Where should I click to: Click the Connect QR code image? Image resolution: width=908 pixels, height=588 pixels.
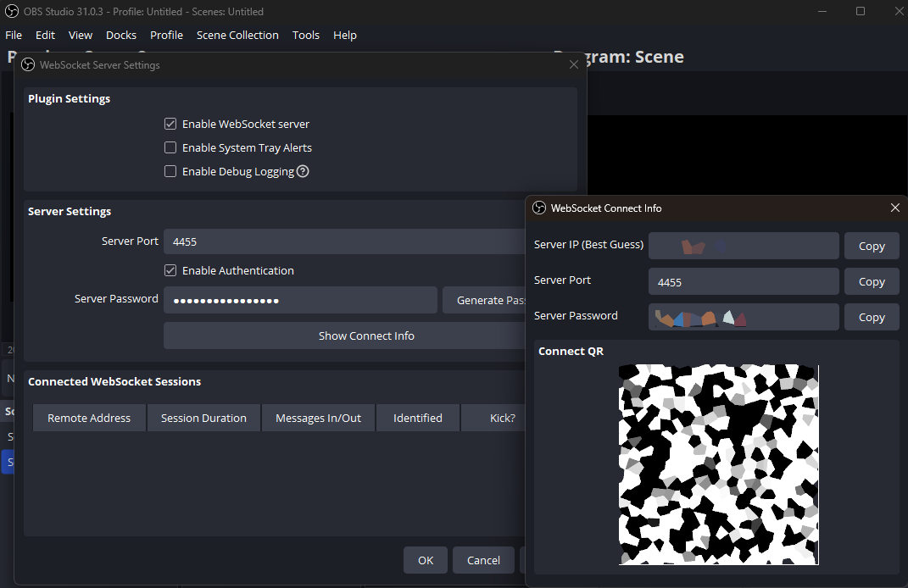719,464
